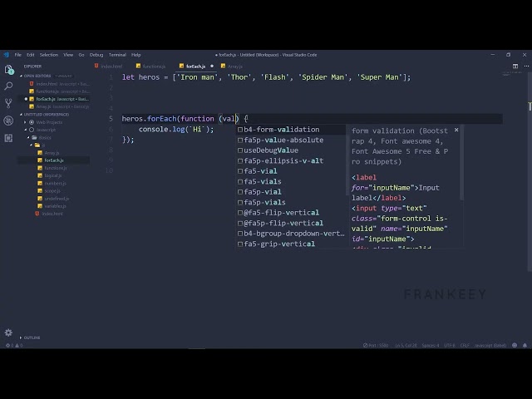
Task: Click the unsaved dot on forEach.js tab
Action: [212, 66]
